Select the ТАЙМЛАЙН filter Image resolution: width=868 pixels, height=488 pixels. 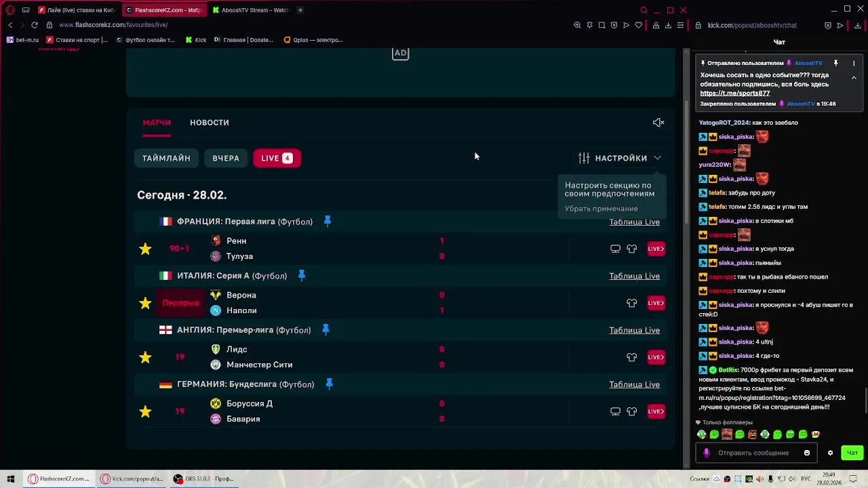point(166,158)
